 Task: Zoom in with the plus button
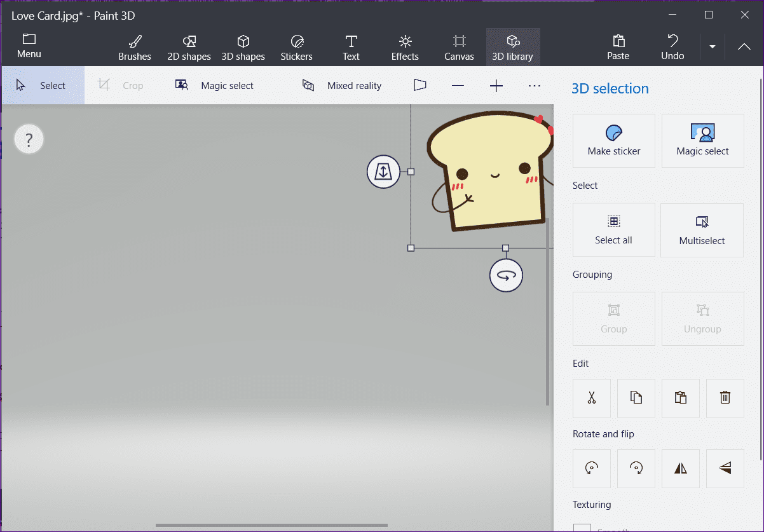coord(496,86)
